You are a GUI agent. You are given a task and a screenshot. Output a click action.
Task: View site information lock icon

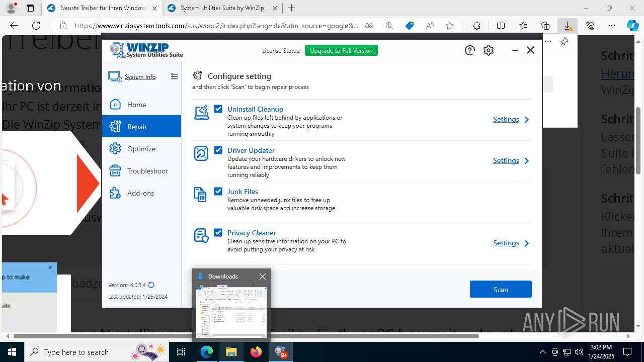click(x=63, y=26)
